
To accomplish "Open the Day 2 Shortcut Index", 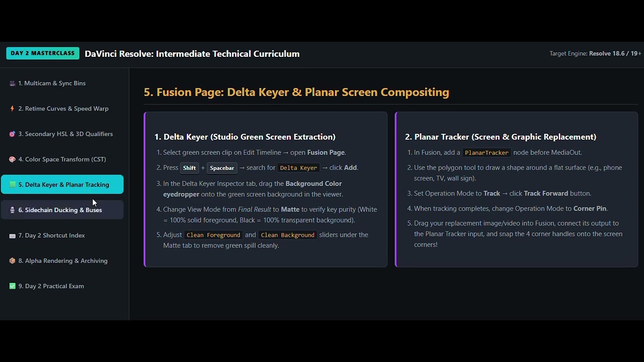I will coord(62,235).
